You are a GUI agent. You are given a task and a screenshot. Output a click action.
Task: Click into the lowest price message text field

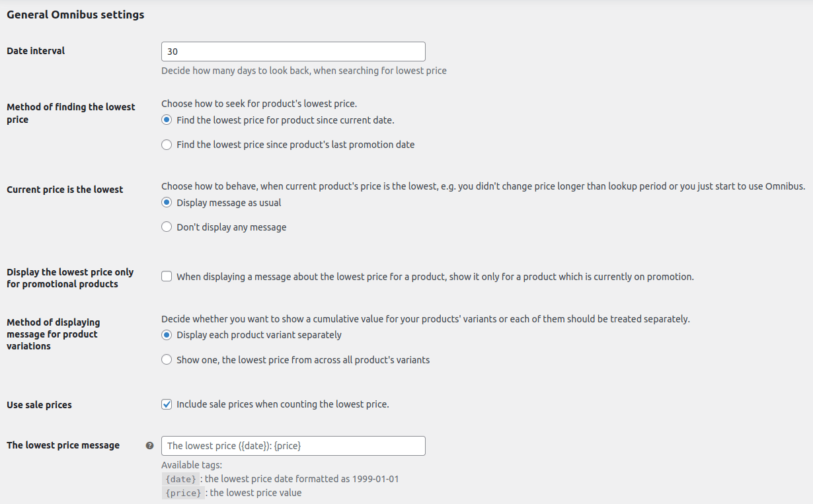point(293,446)
